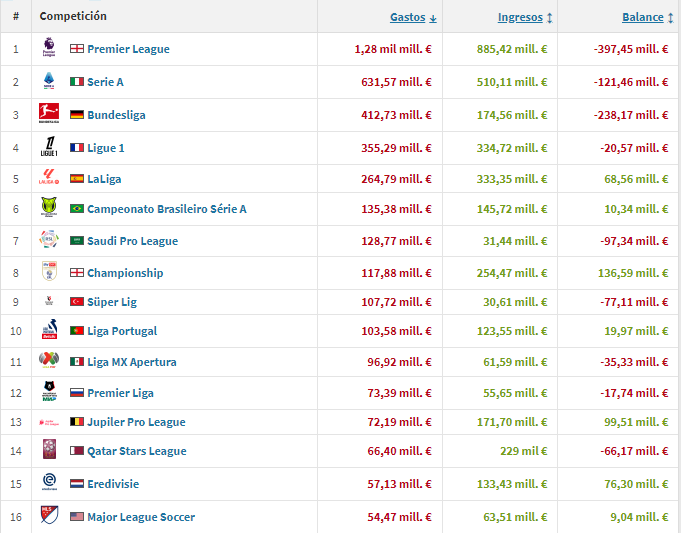Select the 885,42 mill. € Ingresos value
The width and height of the screenshot is (681, 533).
tap(512, 49)
